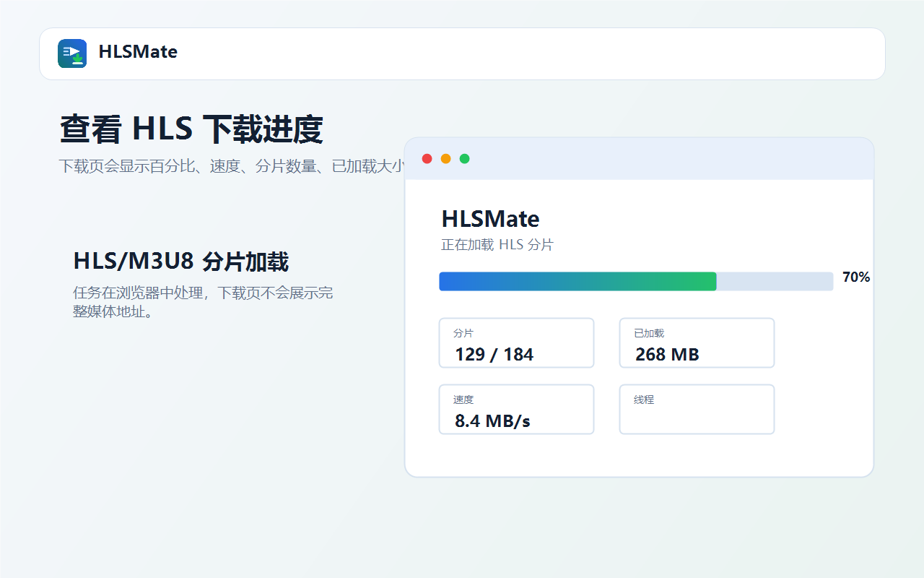Click the 查看 HLS 下载进度 heading
This screenshot has width=924, height=578.
(191, 129)
